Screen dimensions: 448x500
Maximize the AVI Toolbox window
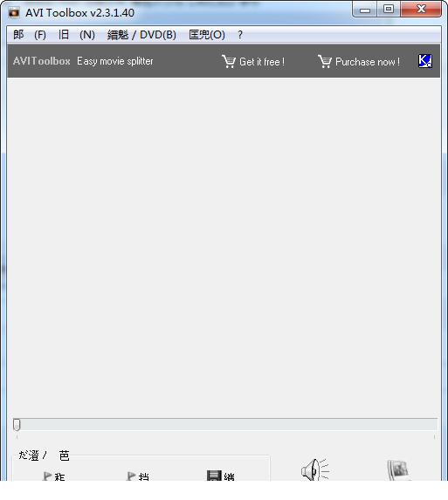(x=389, y=9)
